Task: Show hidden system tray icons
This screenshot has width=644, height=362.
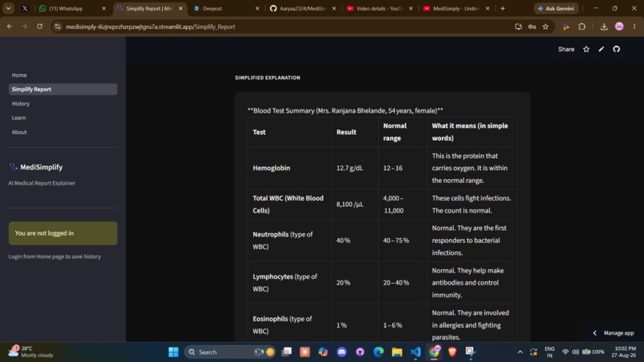Action: pyautogui.click(x=520, y=352)
